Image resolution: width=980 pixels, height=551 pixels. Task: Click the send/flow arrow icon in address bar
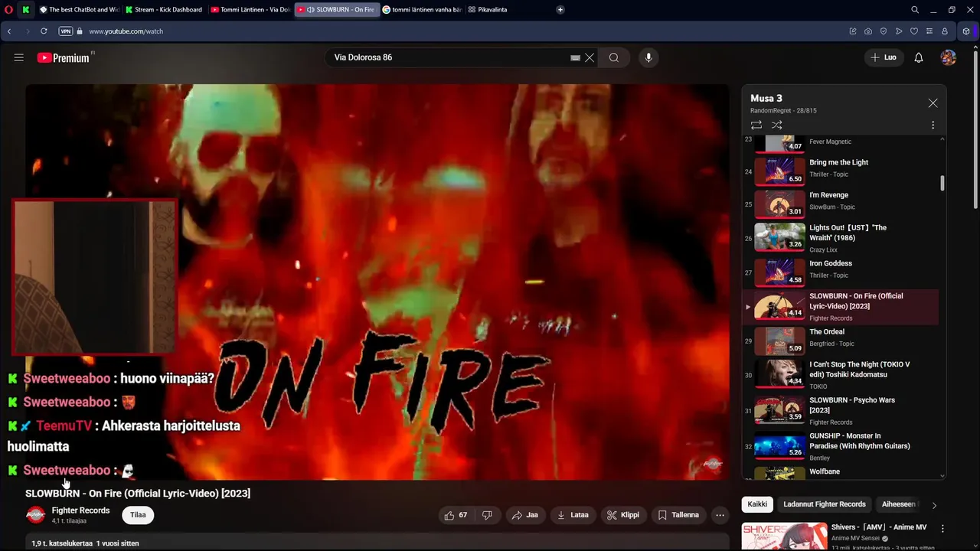[x=899, y=31]
